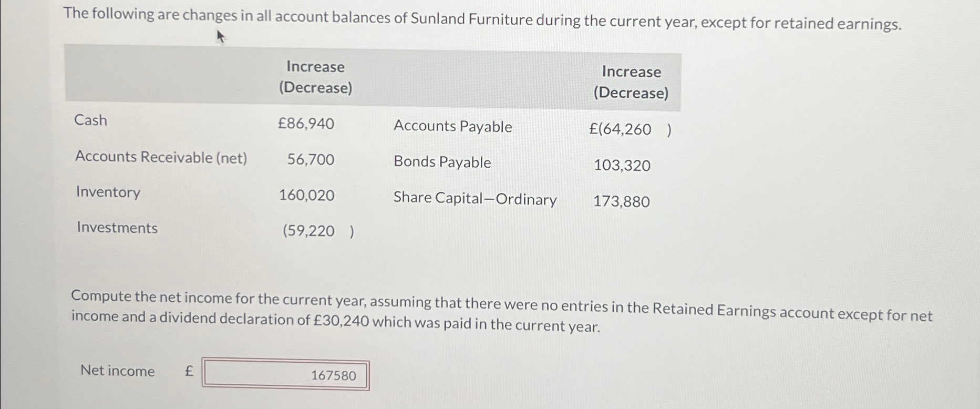Select the Bonds Payable label

(441, 162)
